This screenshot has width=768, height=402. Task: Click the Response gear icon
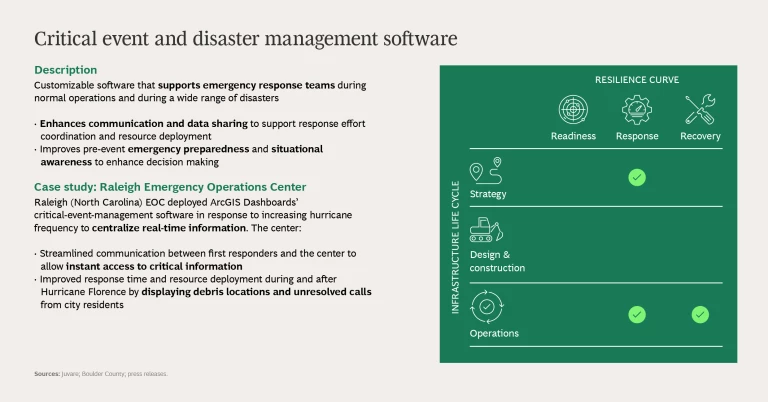tap(637, 110)
